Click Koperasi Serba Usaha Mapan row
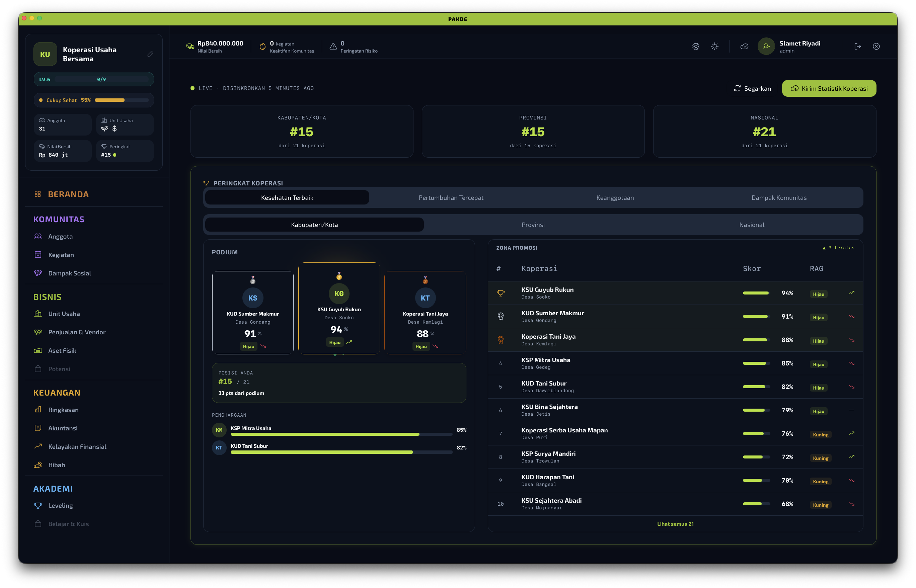The image size is (916, 588). click(x=675, y=434)
